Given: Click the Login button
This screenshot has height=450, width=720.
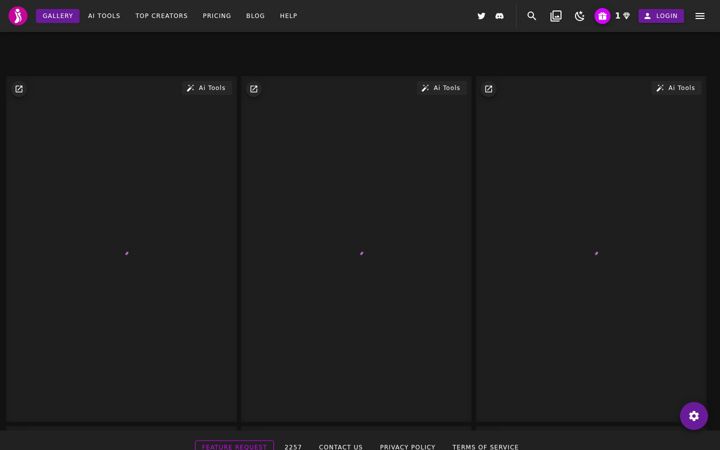Looking at the screenshot, I should click(x=661, y=16).
